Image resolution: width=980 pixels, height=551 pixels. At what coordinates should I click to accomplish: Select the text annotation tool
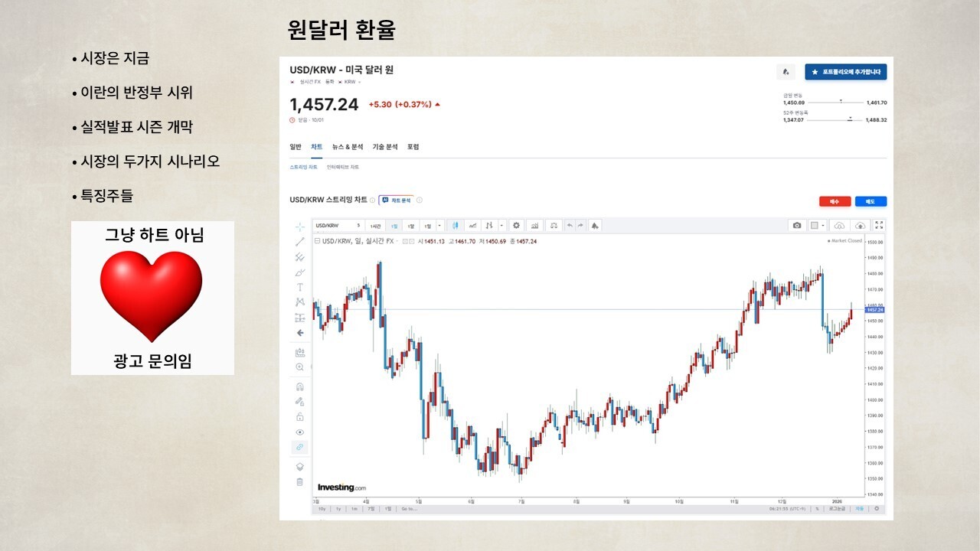tap(300, 287)
